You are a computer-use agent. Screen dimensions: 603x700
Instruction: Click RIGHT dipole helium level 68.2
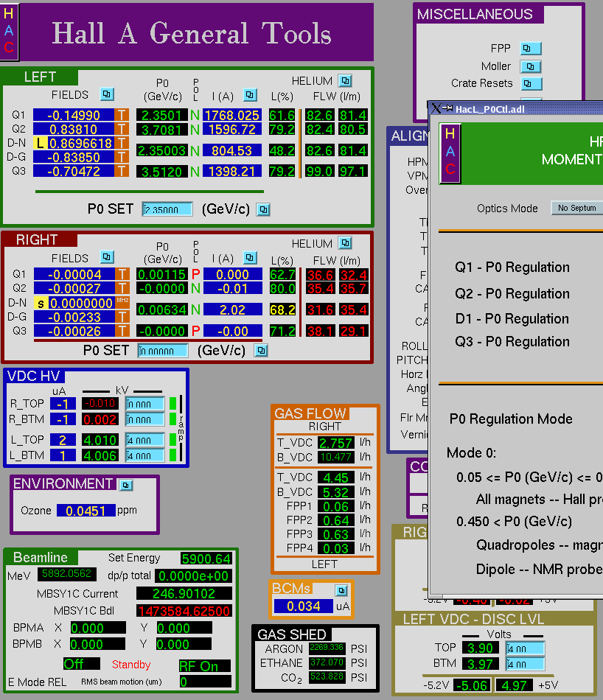pyautogui.click(x=282, y=309)
